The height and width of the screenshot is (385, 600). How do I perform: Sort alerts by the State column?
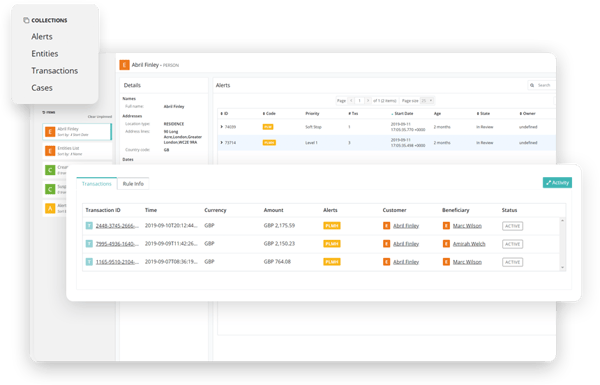pos(483,114)
